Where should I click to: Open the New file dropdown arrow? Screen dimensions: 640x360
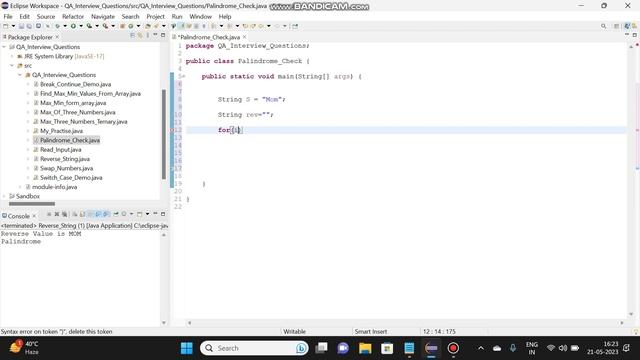13,26
